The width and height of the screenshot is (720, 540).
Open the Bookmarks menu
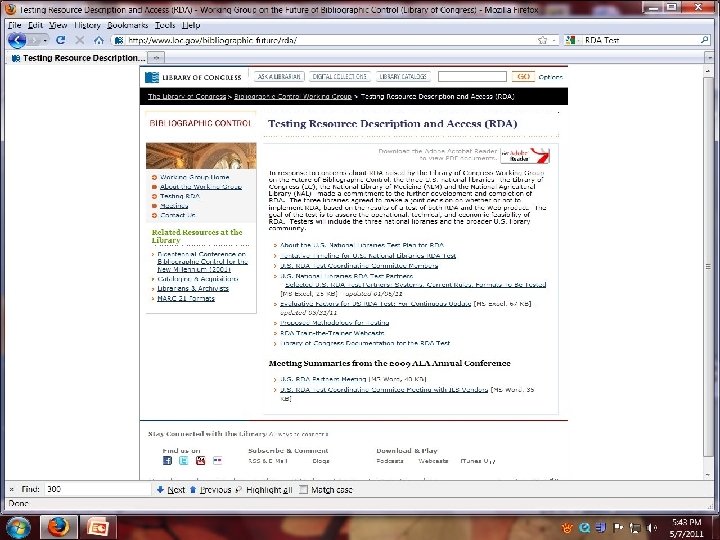click(x=128, y=25)
